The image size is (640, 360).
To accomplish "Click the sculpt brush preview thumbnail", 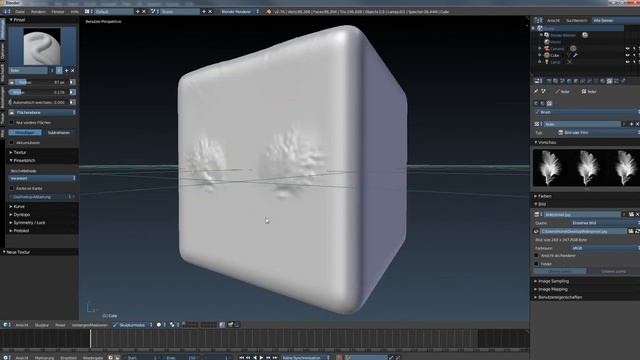I will click(42, 46).
